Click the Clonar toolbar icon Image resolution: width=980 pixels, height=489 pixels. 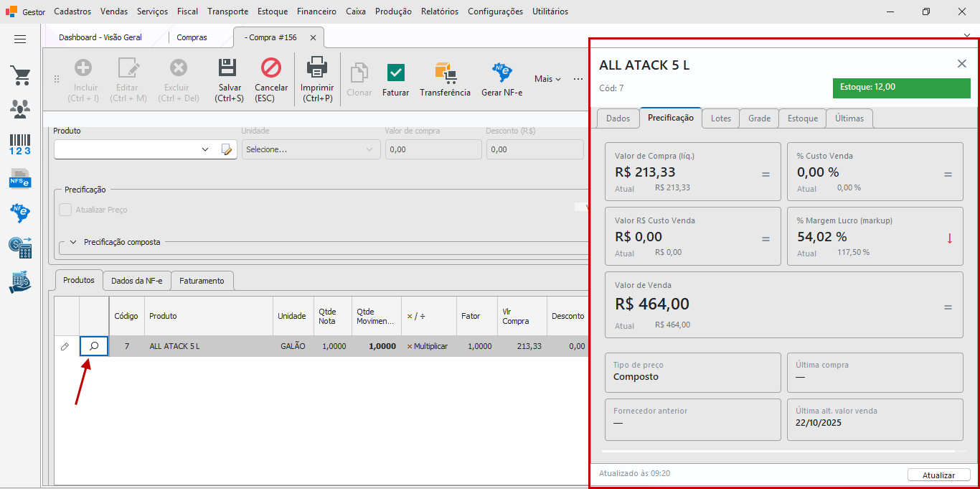point(359,73)
